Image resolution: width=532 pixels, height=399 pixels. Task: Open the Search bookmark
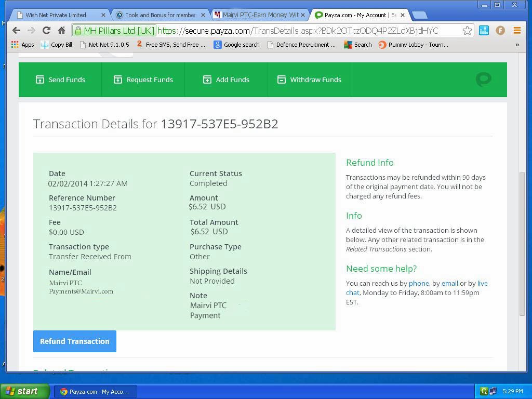click(358, 45)
